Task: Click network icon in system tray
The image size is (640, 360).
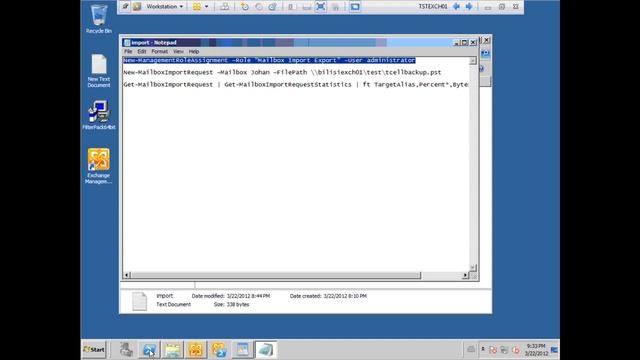Action: tap(504, 350)
